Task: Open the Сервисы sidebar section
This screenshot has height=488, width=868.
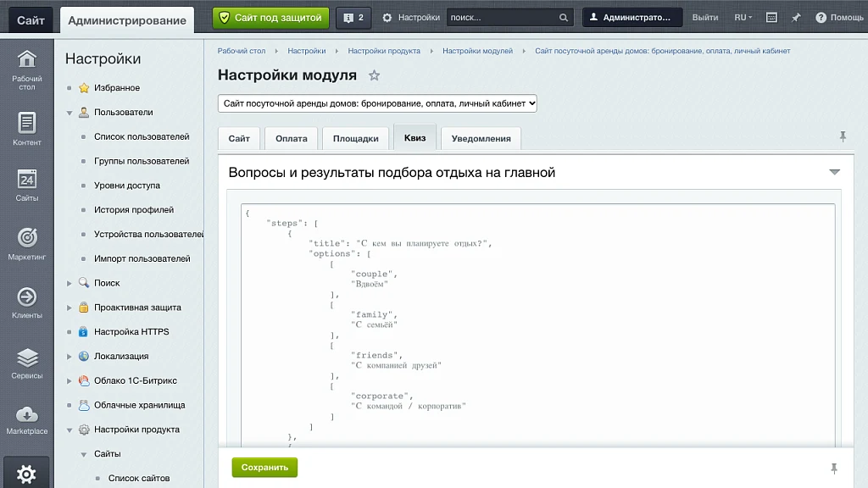Action: point(26,363)
